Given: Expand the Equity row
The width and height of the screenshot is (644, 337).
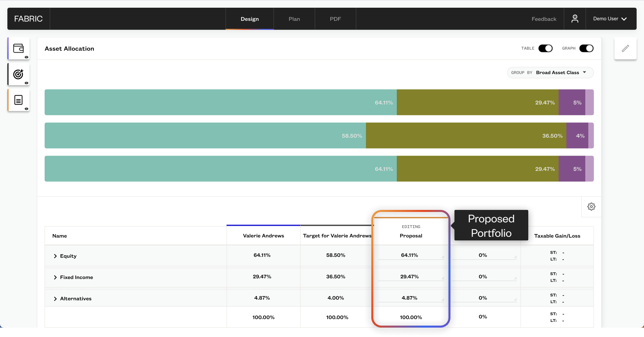Looking at the screenshot, I should [x=55, y=256].
